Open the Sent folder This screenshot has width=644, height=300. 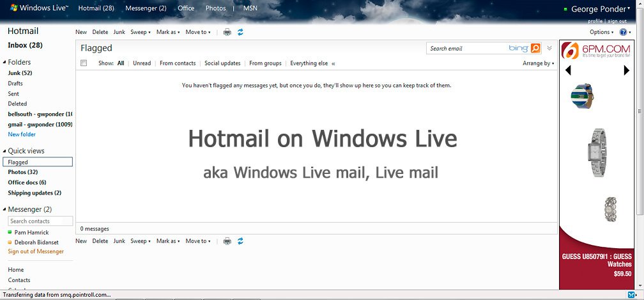pyautogui.click(x=13, y=93)
